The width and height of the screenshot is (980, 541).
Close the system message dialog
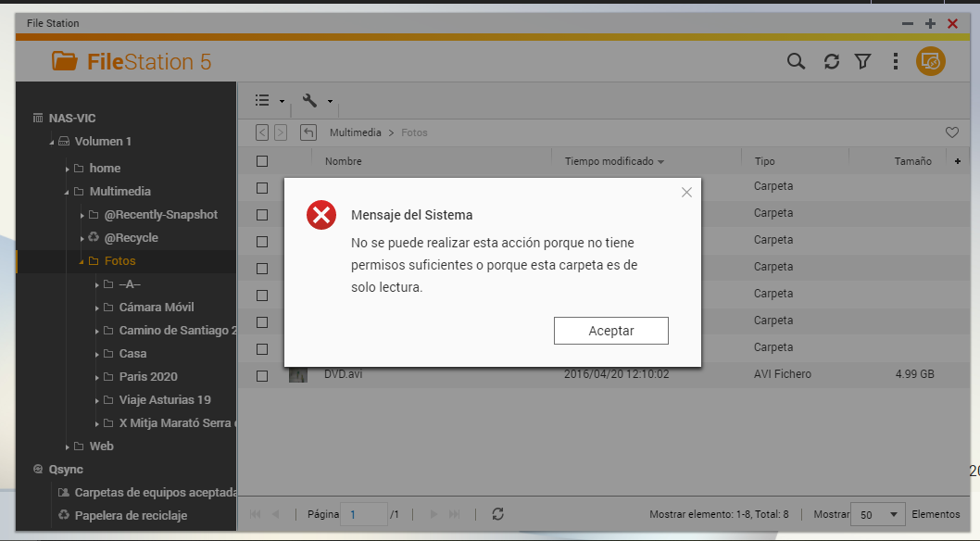[686, 193]
